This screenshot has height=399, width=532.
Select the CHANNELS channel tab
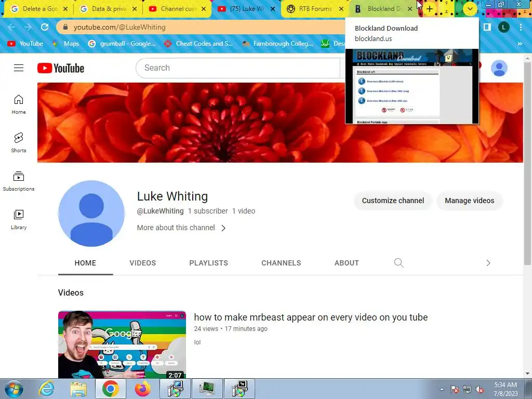[281, 263]
